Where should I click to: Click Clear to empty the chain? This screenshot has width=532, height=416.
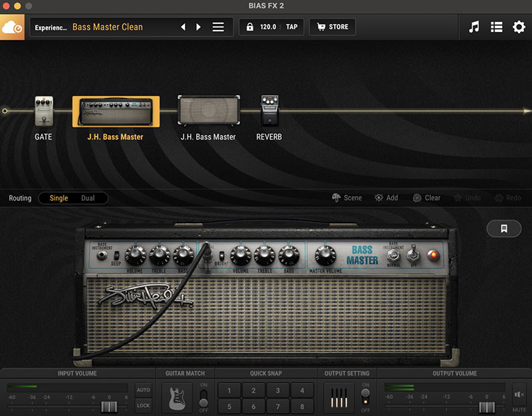426,197
